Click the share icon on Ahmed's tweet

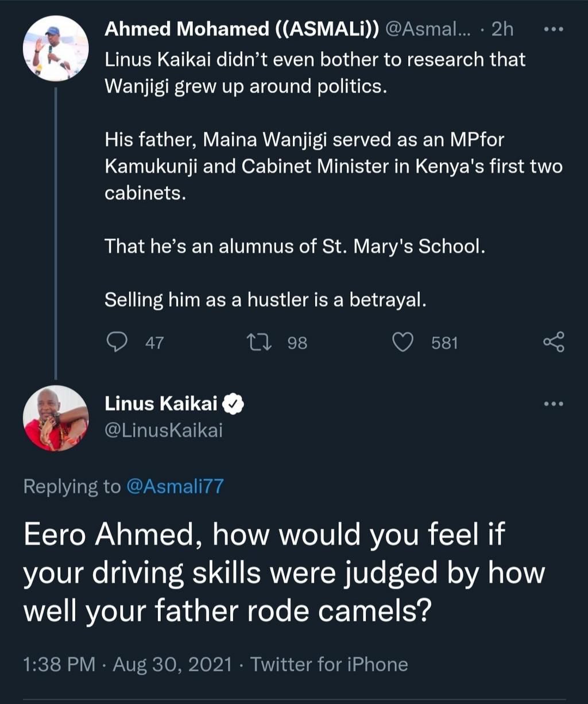[554, 342]
